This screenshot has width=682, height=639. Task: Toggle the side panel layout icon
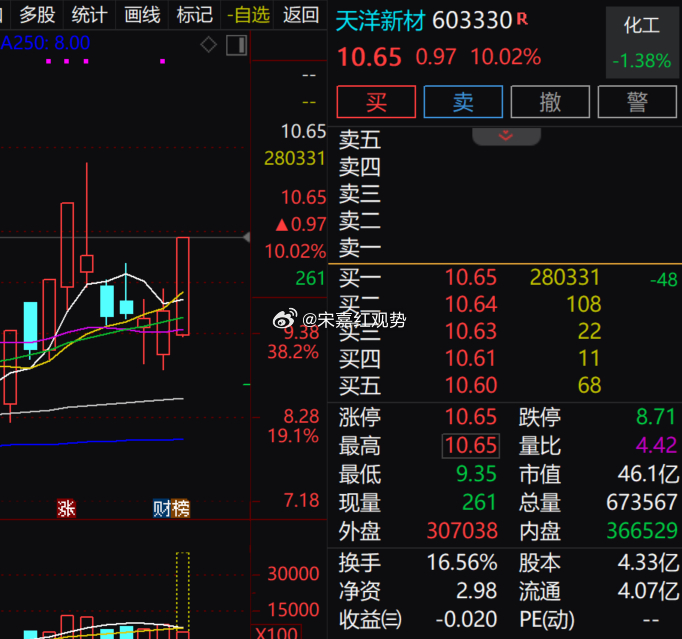pyautogui.click(x=237, y=45)
